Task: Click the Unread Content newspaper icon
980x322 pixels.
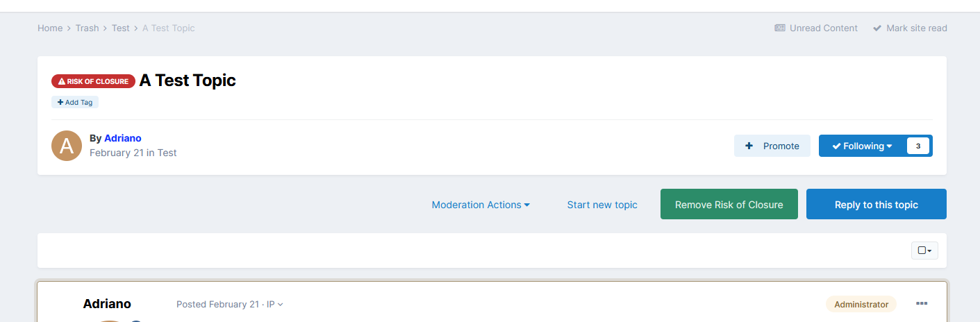Action: point(780,28)
